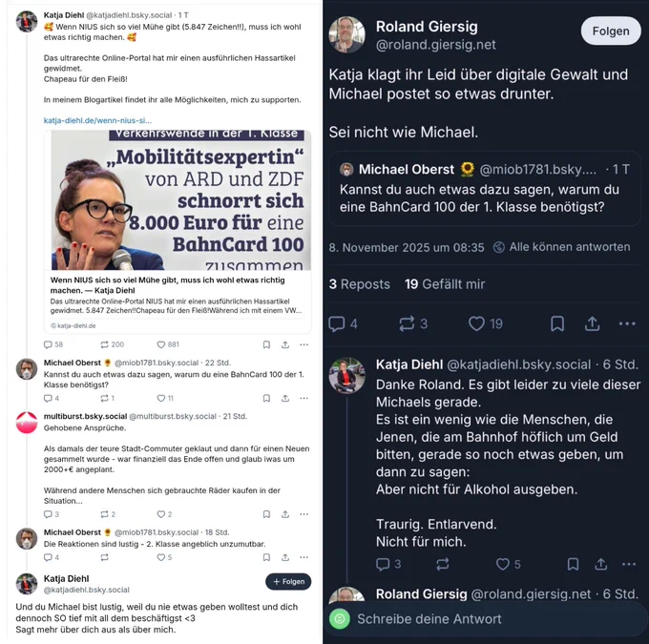Image resolution: width=649 pixels, height=644 pixels.
Task: Bookmark Roland Giersig's main post
Action: [x=557, y=323]
